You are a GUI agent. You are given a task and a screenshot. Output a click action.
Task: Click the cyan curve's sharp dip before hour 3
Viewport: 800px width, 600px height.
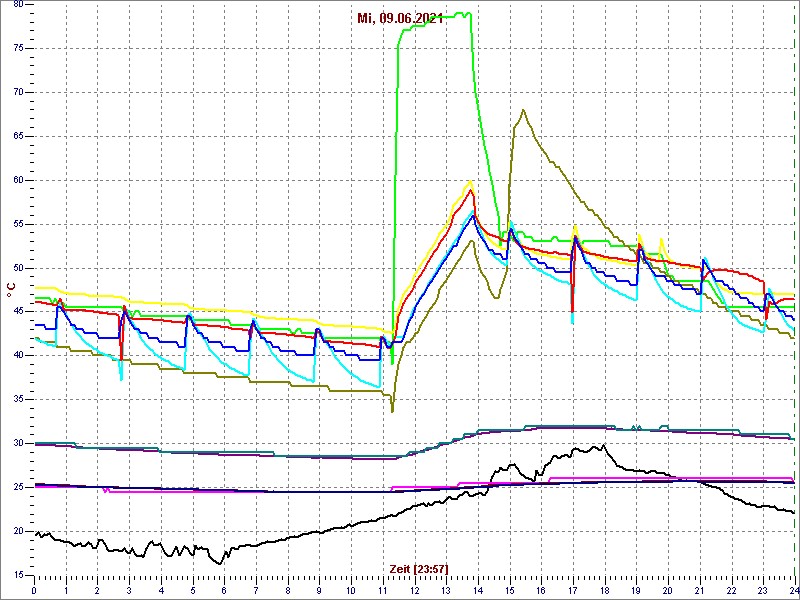[x=121, y=378]
